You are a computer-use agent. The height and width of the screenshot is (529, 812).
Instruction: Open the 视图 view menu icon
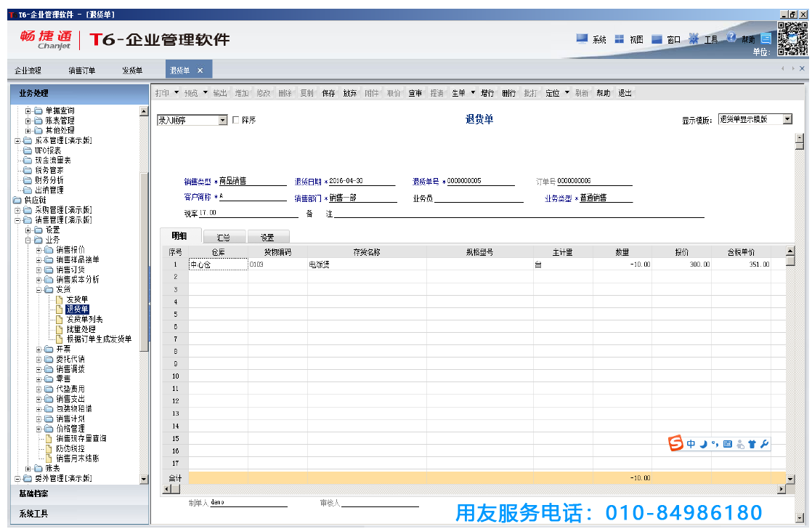click(x=619, y=39)
